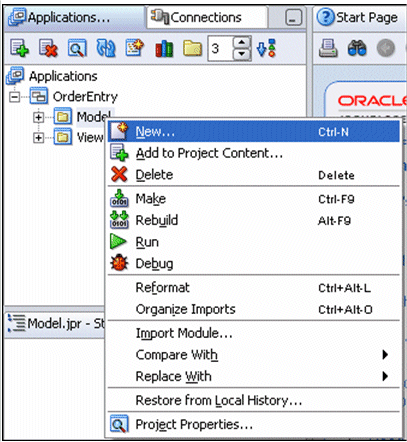
Task: Choose Run from the context menu
Action: (254, 242)
